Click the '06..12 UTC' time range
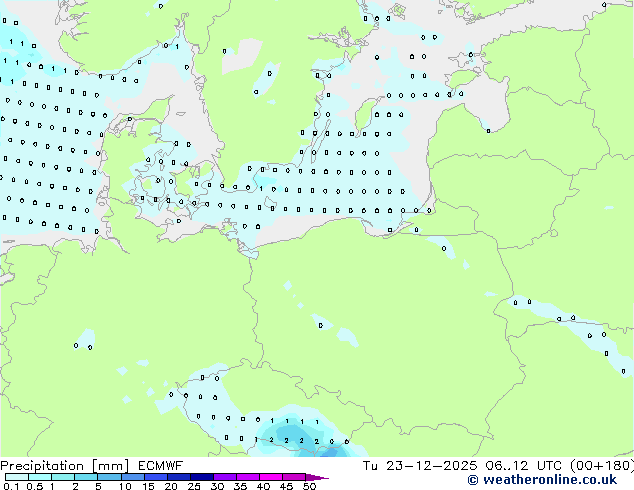Screen dimensions: 634x490 [523, 466]
